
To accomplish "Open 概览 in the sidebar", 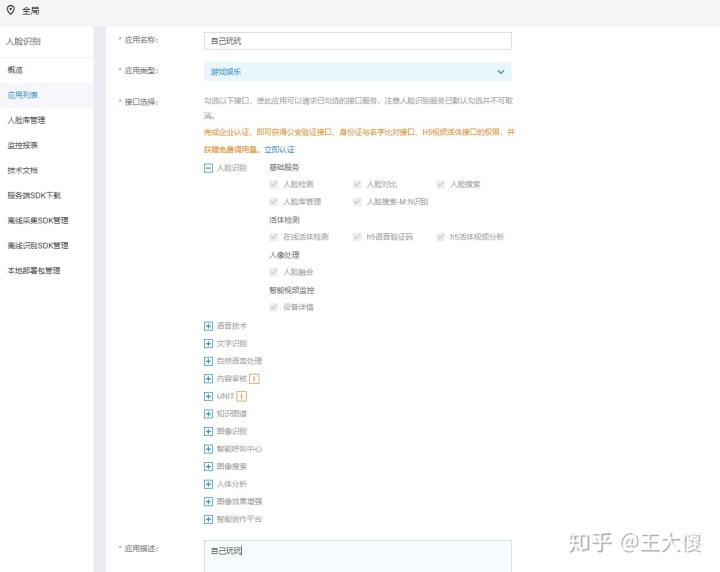I will coord(46,70).
